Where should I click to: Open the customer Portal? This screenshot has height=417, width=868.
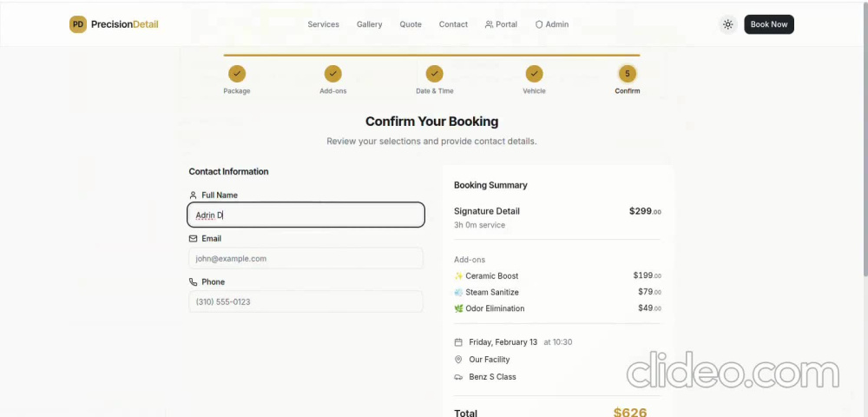501,24
